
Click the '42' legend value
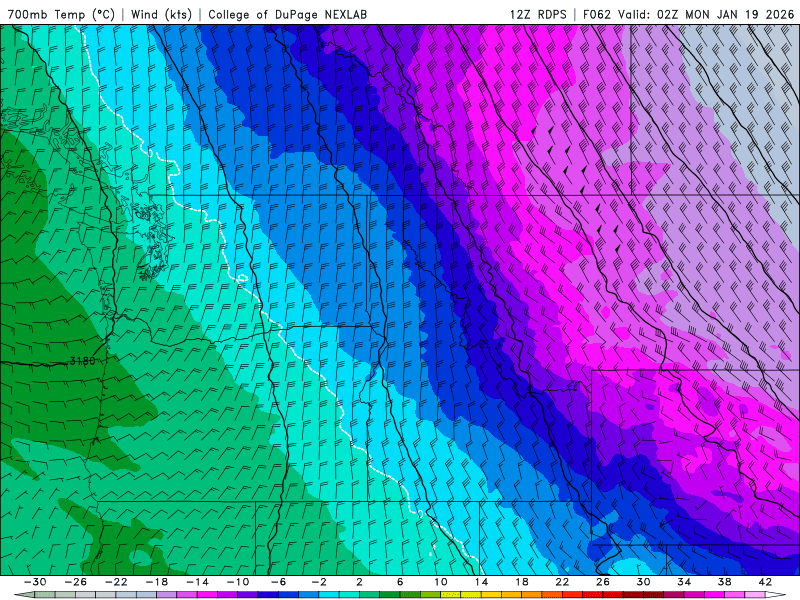tap(765, 582)
